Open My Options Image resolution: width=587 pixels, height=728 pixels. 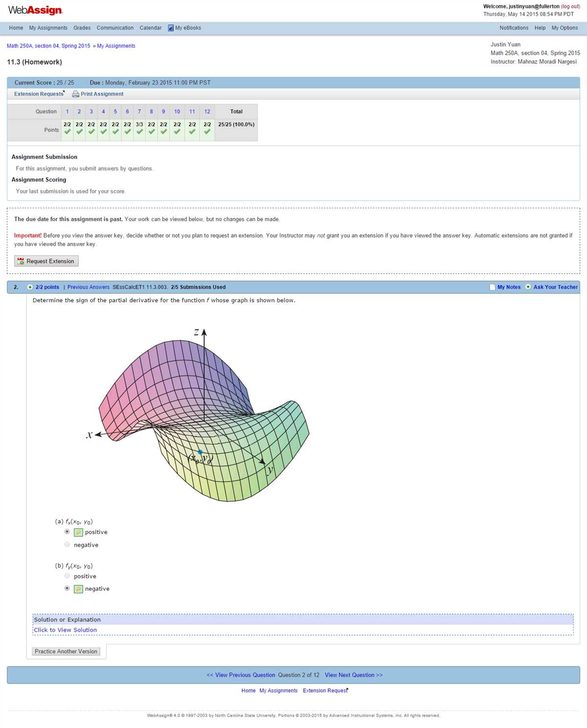(565, 28)
